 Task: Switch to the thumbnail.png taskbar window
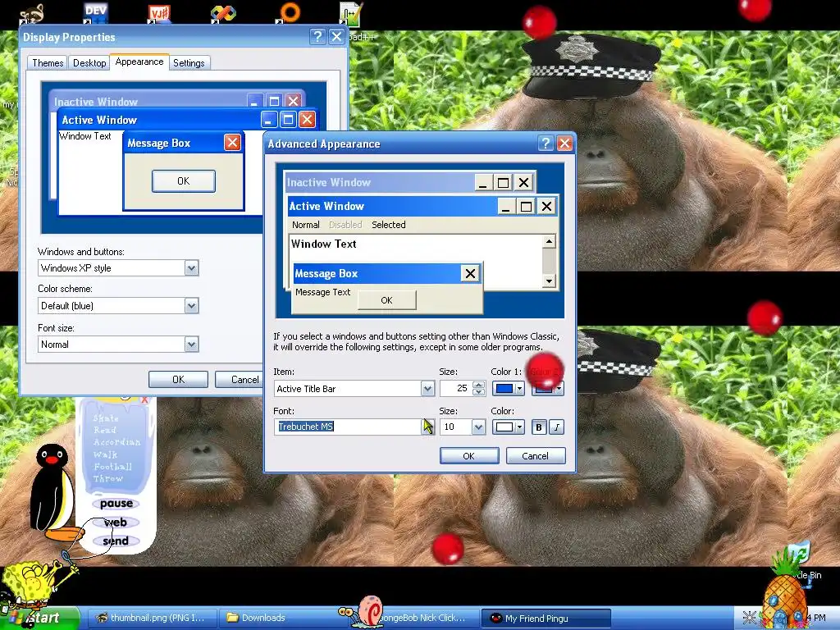coord(152,618)
